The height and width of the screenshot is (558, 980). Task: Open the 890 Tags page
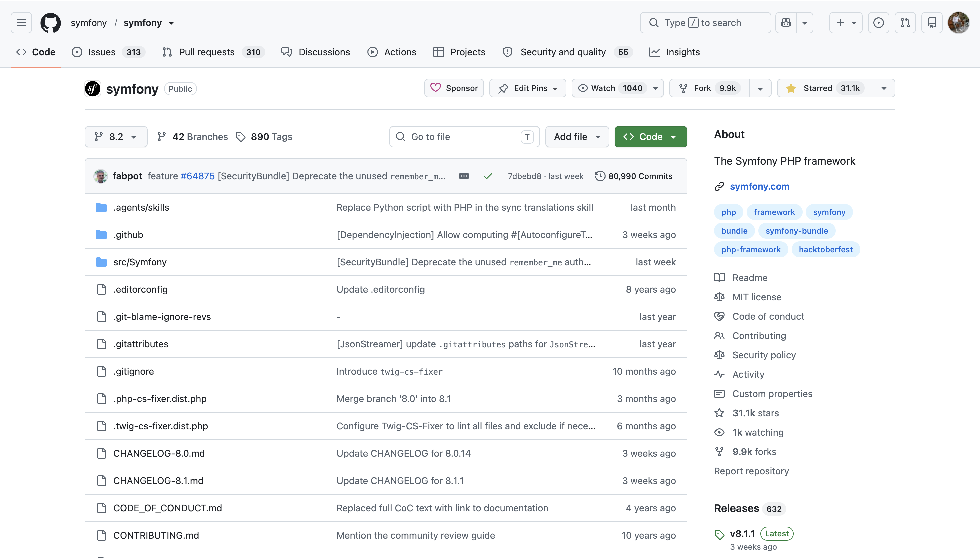[x=264, y=137]
